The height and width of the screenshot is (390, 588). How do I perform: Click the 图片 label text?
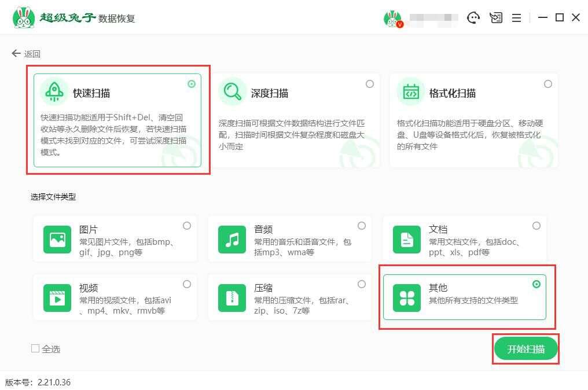click(89, 229)
